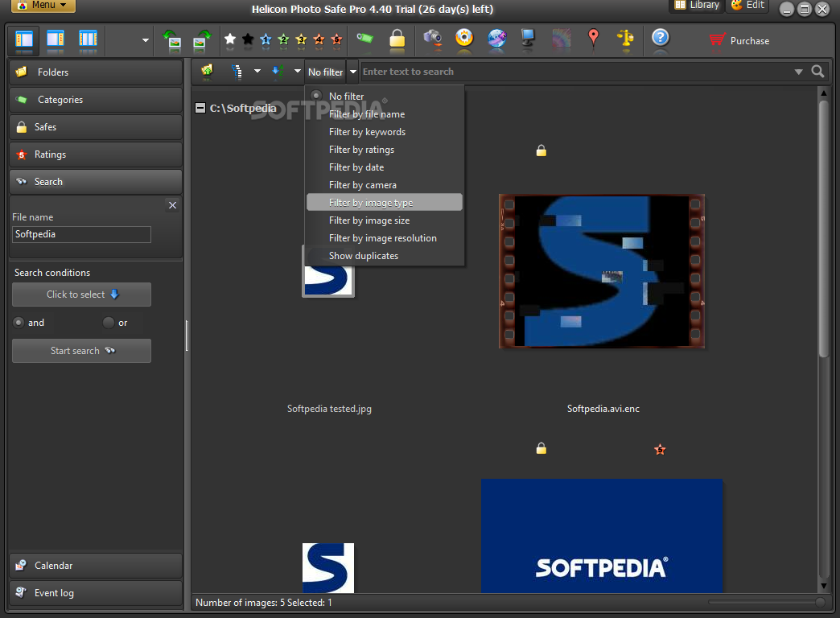Choose 'Filter by date'
Screen dimensions: 840x618
(x=384, y=167)
